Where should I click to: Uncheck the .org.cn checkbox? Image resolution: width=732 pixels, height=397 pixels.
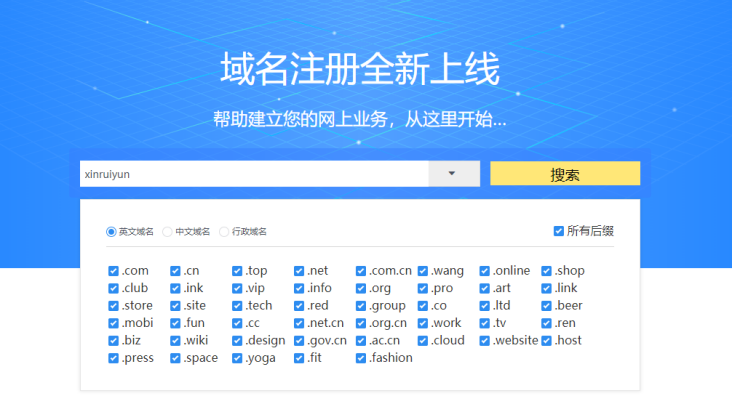pos(361,323)
